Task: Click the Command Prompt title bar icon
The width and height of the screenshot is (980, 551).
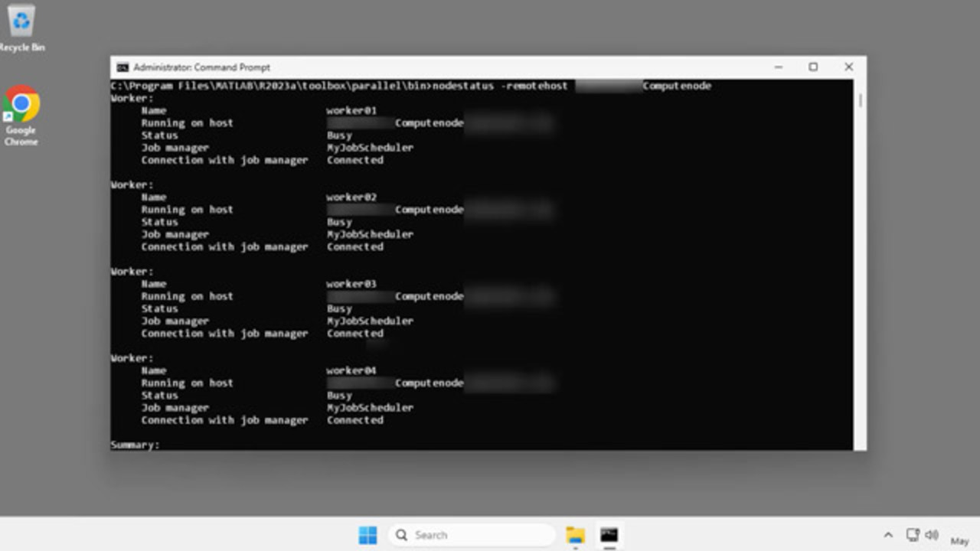Action: coord(122,67)
